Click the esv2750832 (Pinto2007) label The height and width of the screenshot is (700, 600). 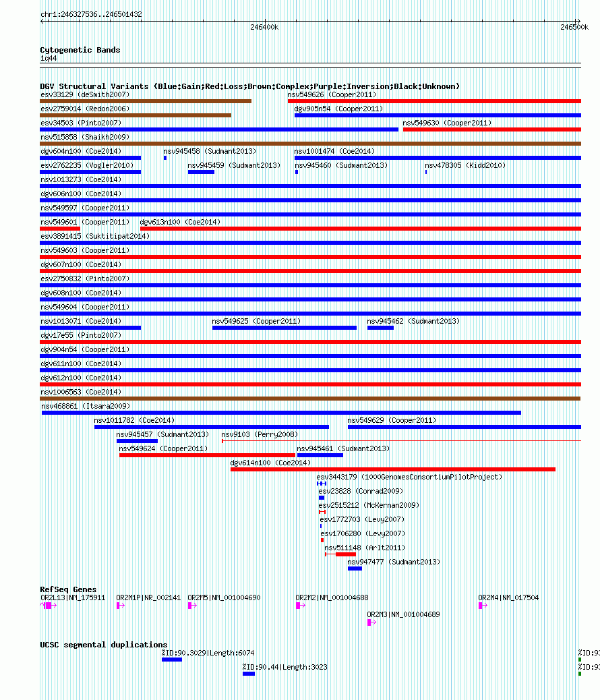click(x=85, y=279)
